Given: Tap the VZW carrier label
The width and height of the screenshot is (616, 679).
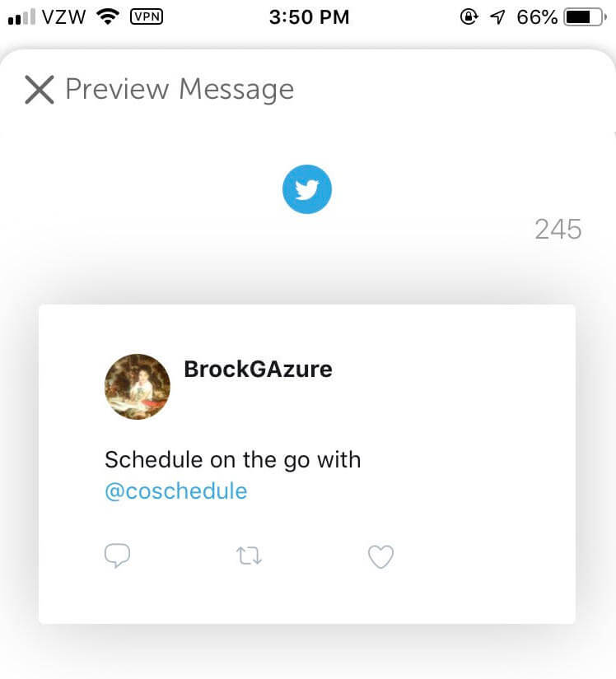Looking at the screenshot, I should (63, 17).
